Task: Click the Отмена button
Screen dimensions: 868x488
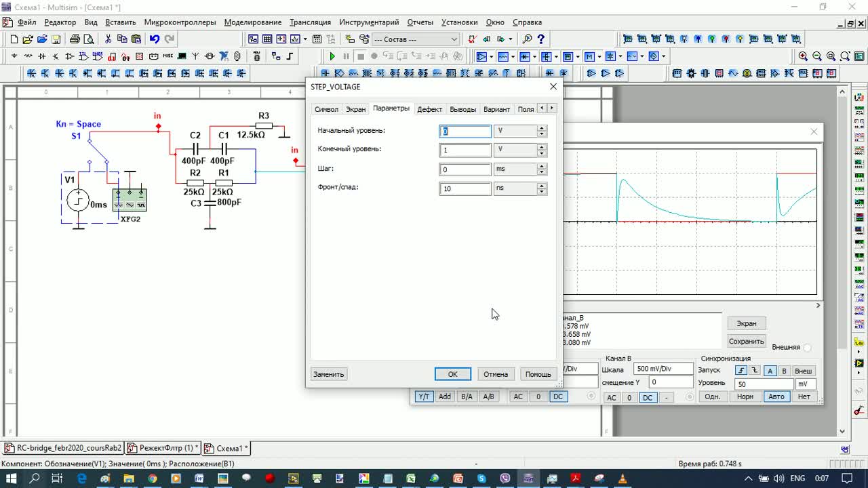Action: [x=496, y=374]
